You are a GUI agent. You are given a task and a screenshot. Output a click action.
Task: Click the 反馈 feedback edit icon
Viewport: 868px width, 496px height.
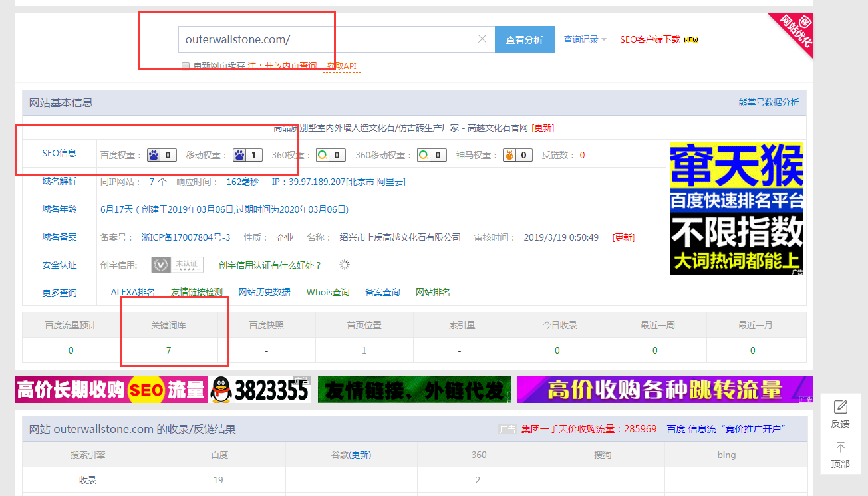[841, 407]
